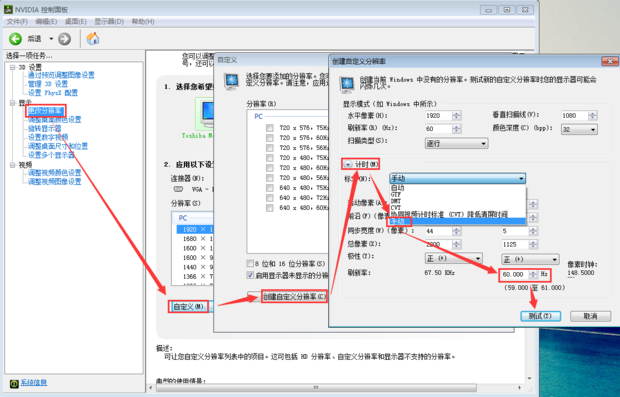Select the 1440 resolution row in the list

point(195,267)
